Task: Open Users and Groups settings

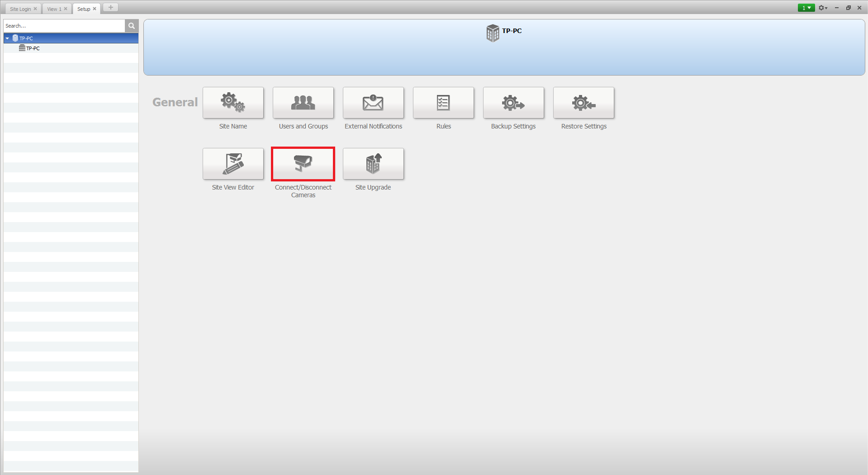Action: [303, 103]
